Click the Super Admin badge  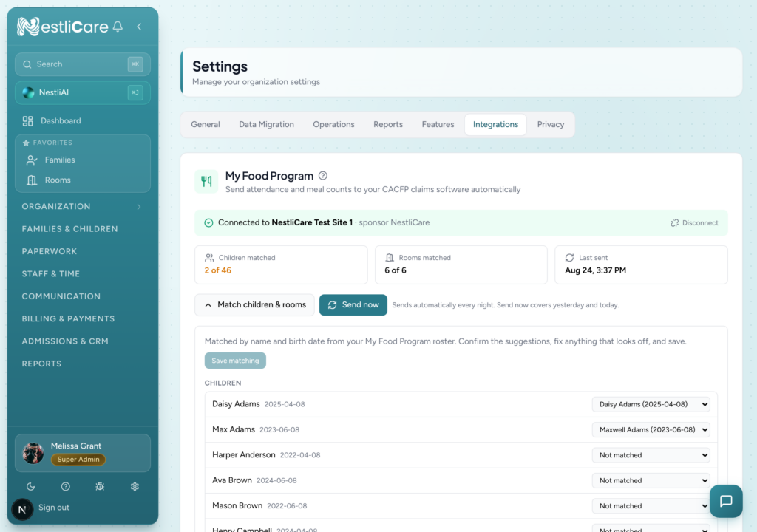coord(78,460)
